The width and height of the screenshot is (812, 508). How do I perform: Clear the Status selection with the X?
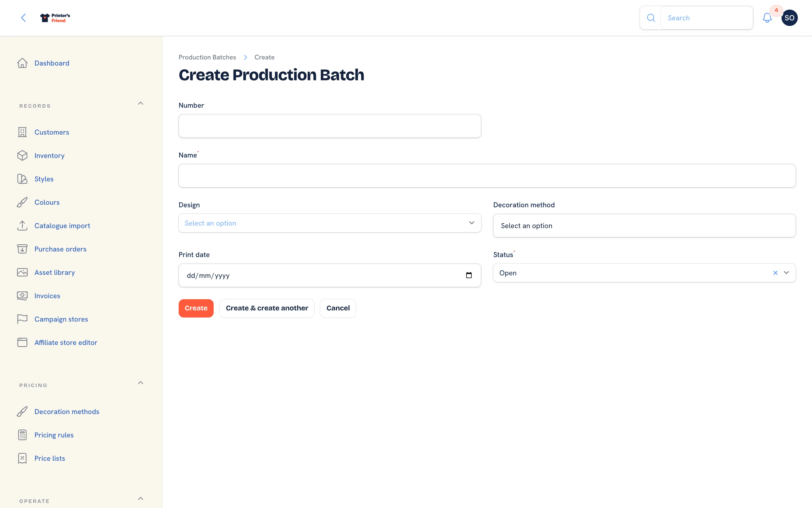tap(775, 273)
